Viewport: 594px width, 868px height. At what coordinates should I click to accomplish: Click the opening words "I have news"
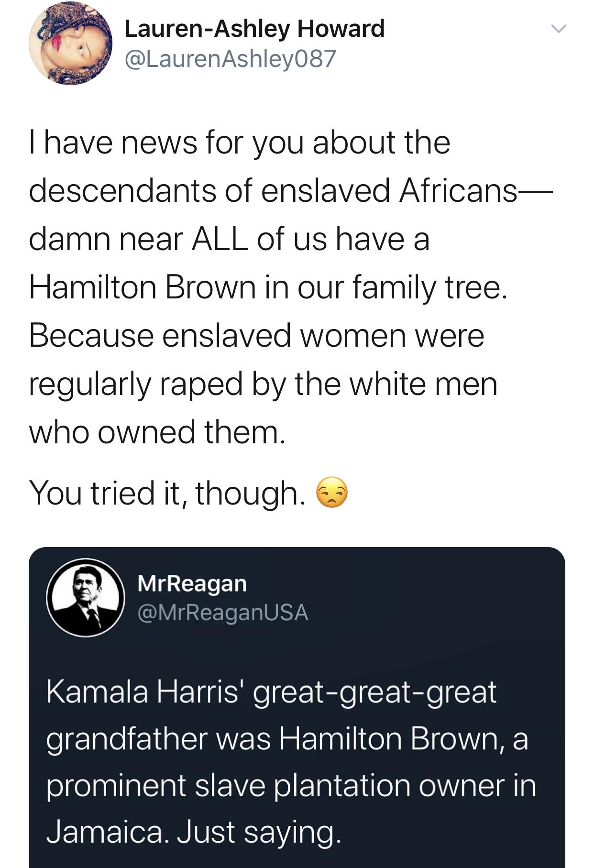pos(113,143)
